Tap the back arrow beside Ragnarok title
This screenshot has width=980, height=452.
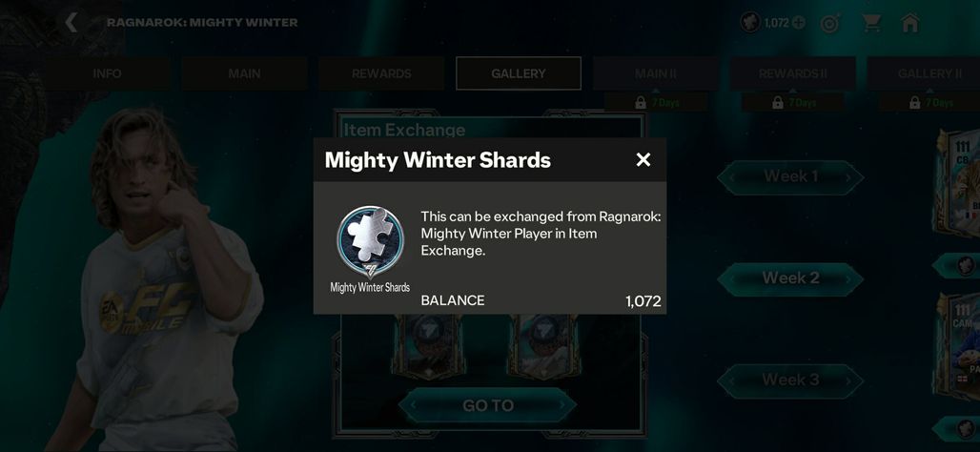pos(71,23)
